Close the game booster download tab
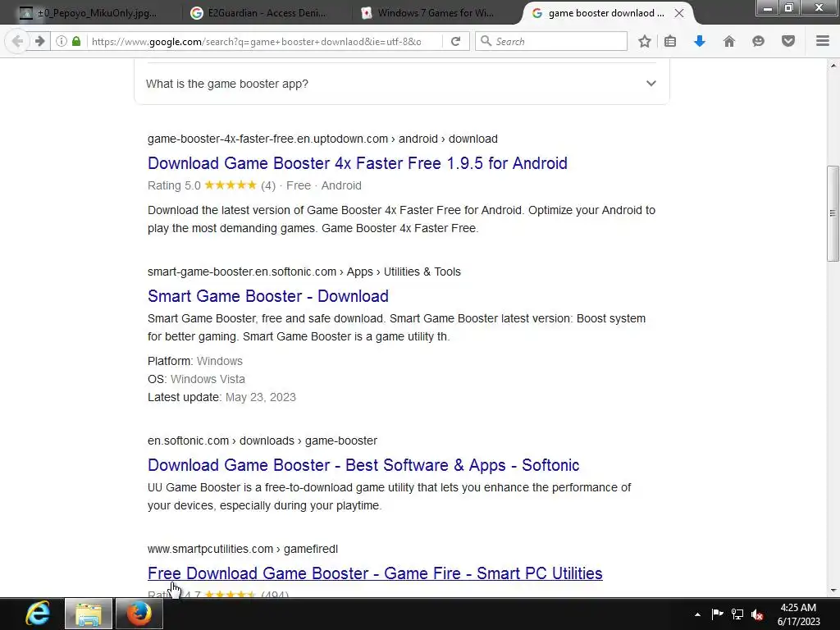The image size is (840, 630). click(679, 13)
